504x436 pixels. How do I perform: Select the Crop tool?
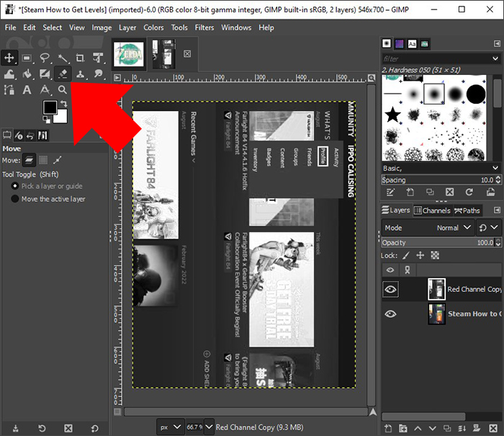80,58
